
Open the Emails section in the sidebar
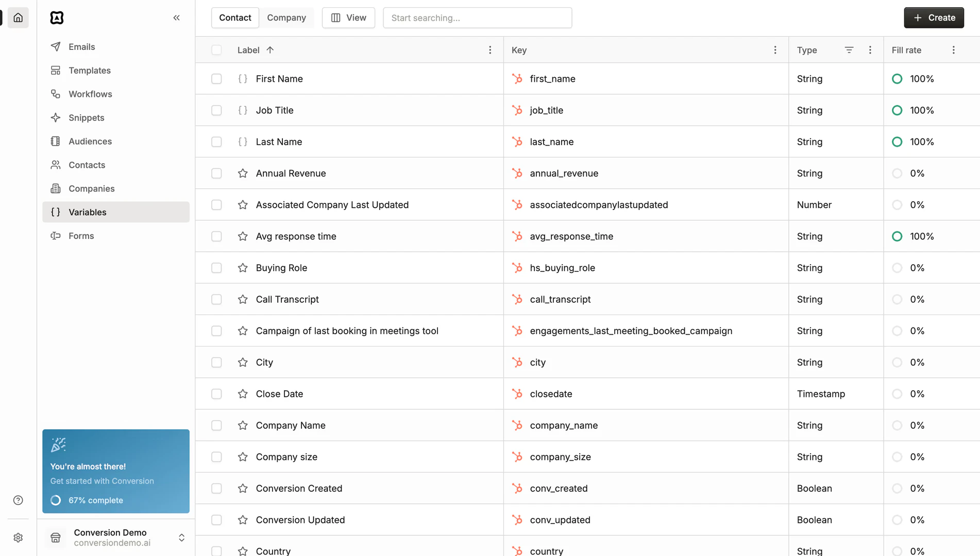coord(81,46)
